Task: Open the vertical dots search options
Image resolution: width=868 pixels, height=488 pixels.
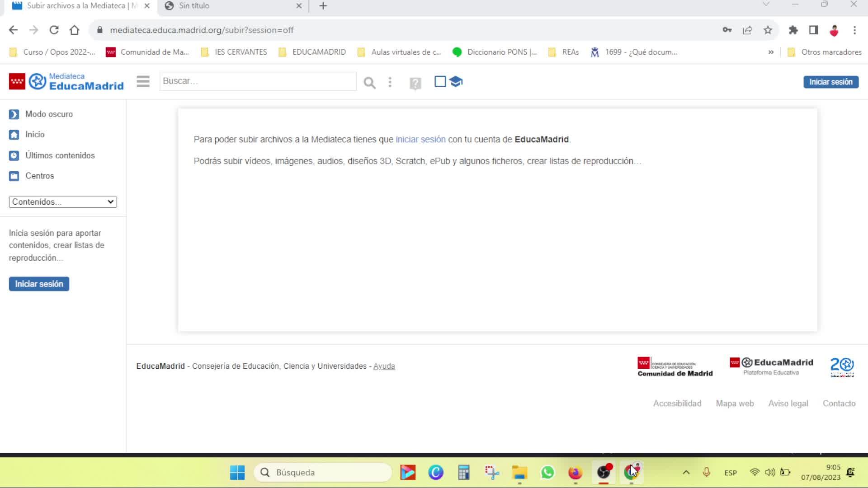Action: (390, 82)
